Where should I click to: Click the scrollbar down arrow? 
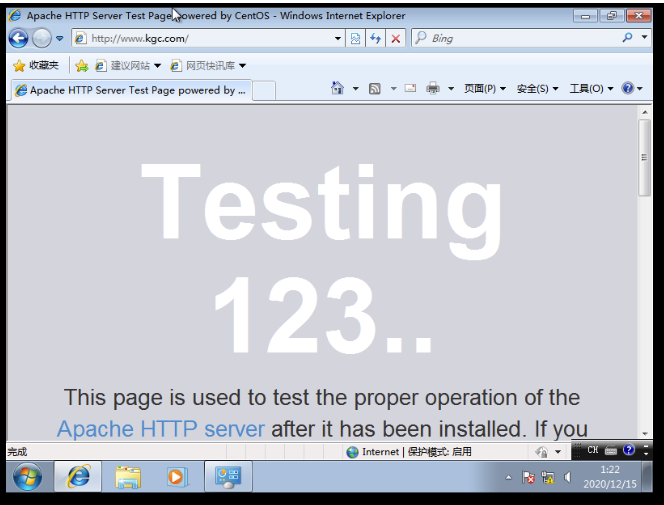pyautogui.click(x=645, y=433)
